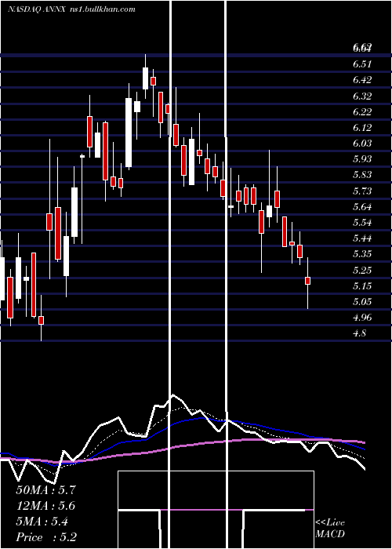Click the 50MA : 5.7 readout
This screenshot has height=549, width=392.
pos(45,490)
